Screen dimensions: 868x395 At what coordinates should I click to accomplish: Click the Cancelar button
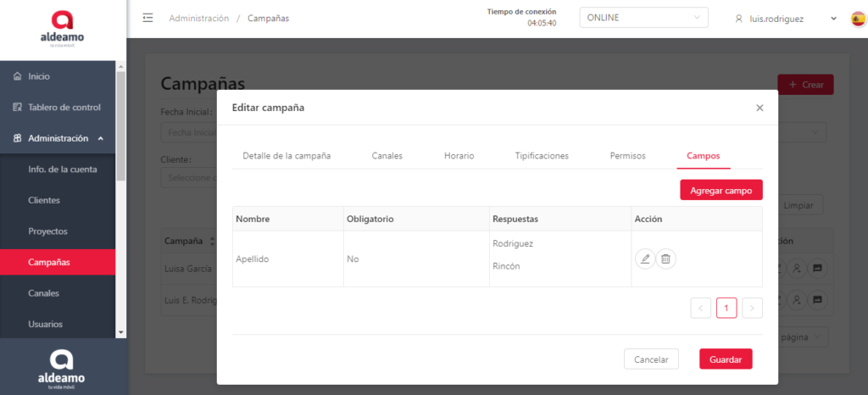pos(651,359)
